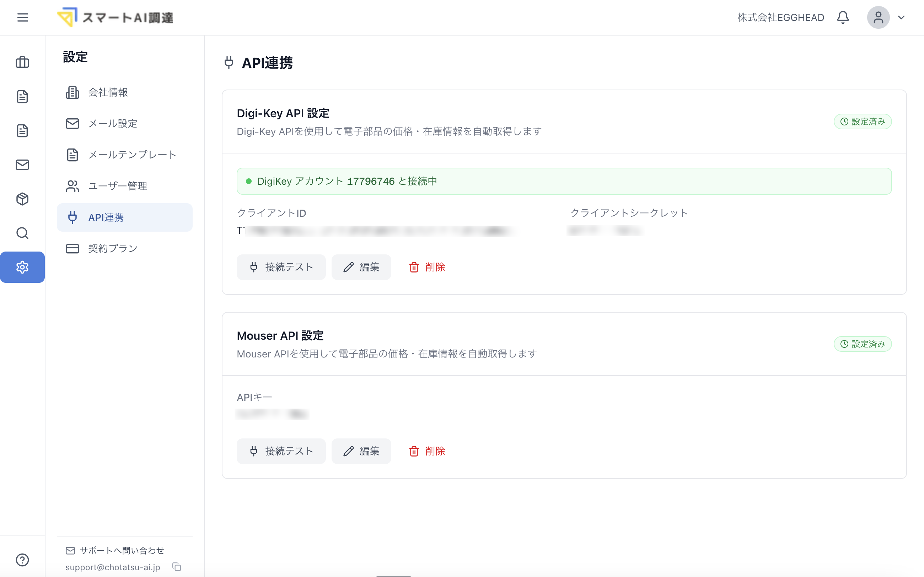Click the plug icon beside API連携 title
Screen dimensions: 924x577
(229, 62)
